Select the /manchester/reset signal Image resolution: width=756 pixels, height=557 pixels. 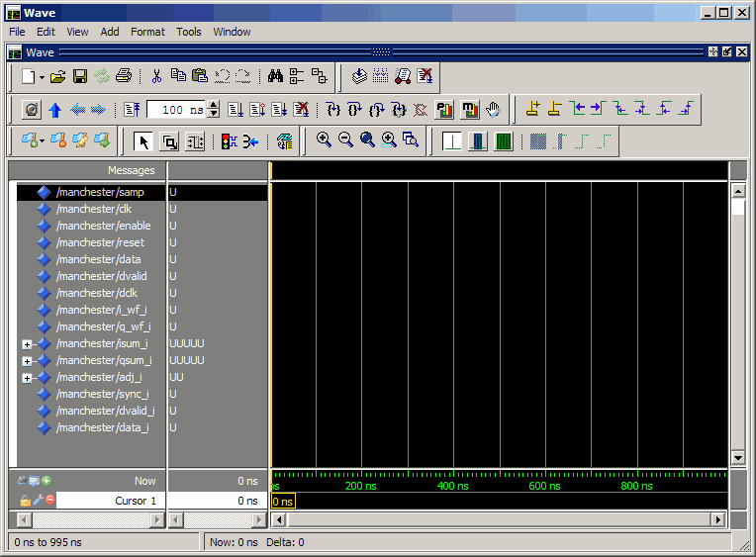click(x=100, y=242)
